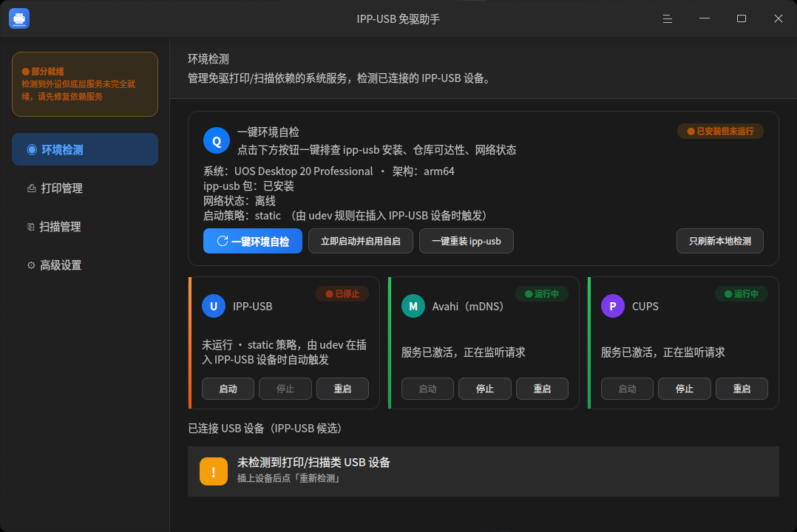797x532 pixels.
Task: Click the yellow exclamation warning icon
Action: click(x=214, y=471)
